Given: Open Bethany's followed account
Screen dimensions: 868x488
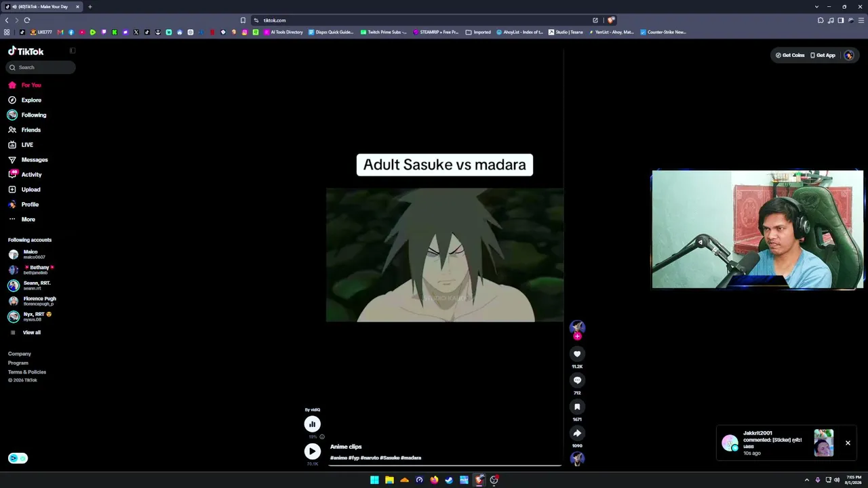Looking at the screenshot, I should (31, 270).
